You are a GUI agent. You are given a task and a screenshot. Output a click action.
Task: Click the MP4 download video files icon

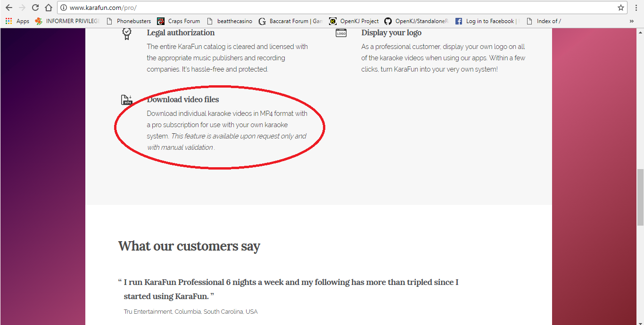pos(126,100)
